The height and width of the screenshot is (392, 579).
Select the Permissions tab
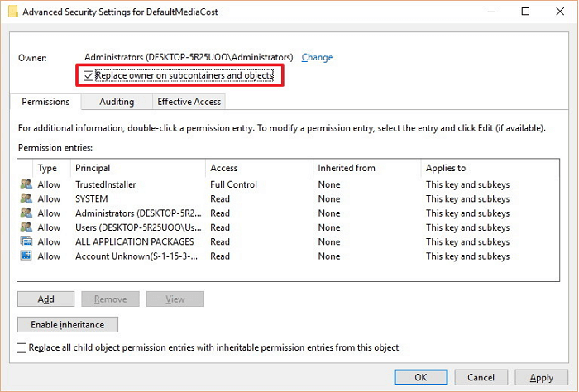pyautogui.click(x=45, y=102)
